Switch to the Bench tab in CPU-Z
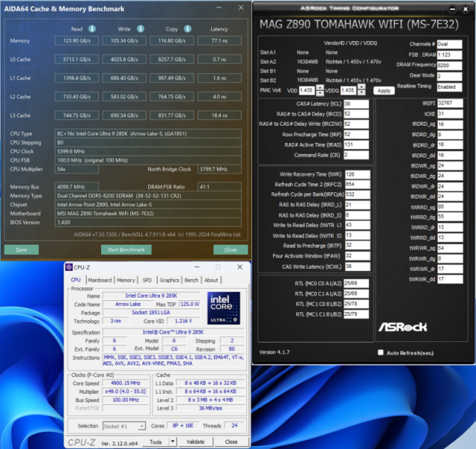Image resolution: width=476 pixels, height=449 pixels. pyautogui.click(x=192, y=280)
